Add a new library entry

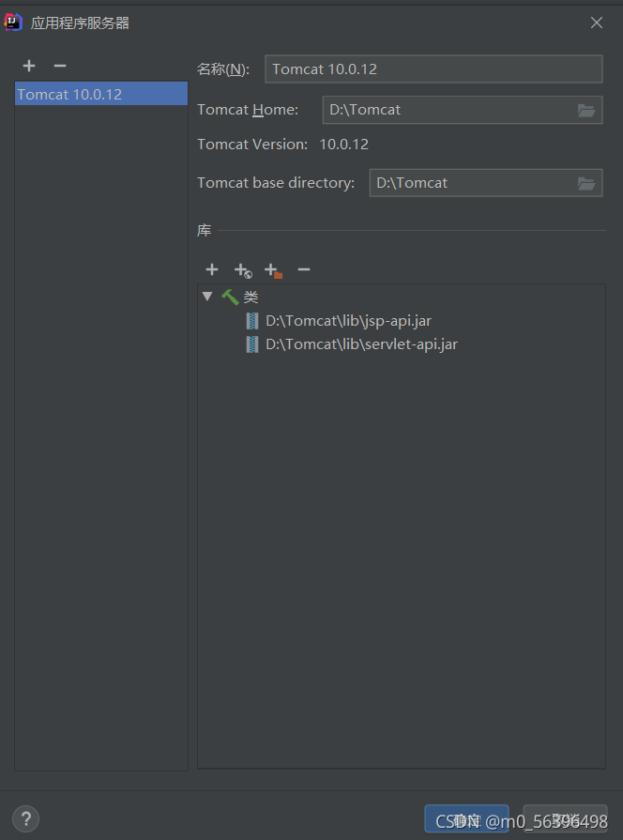tap(211, 269)
